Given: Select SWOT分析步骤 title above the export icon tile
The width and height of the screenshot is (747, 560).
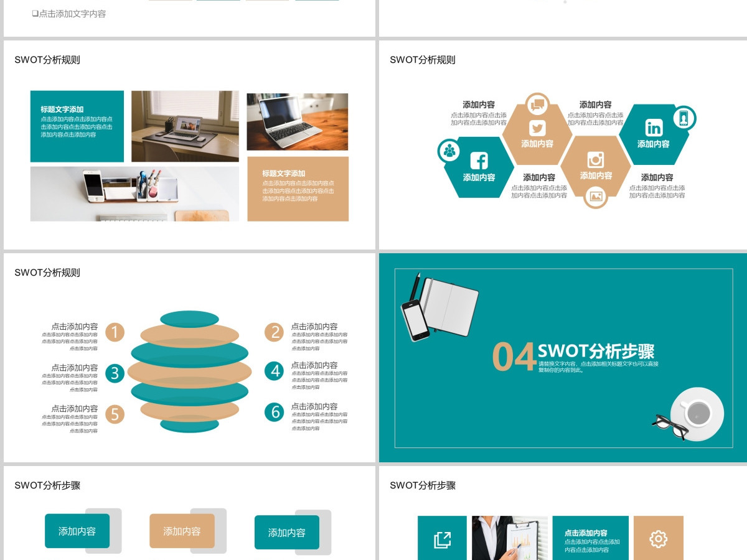Looking at the screenshot, I should tap(423, 485).
